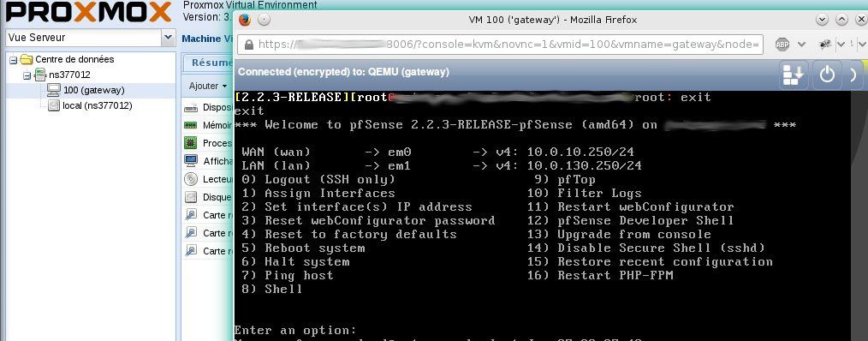This screenshot has height=341, width=868.
Task: Click the Affichage monitor icon
Action: click(x=191, y=161)
